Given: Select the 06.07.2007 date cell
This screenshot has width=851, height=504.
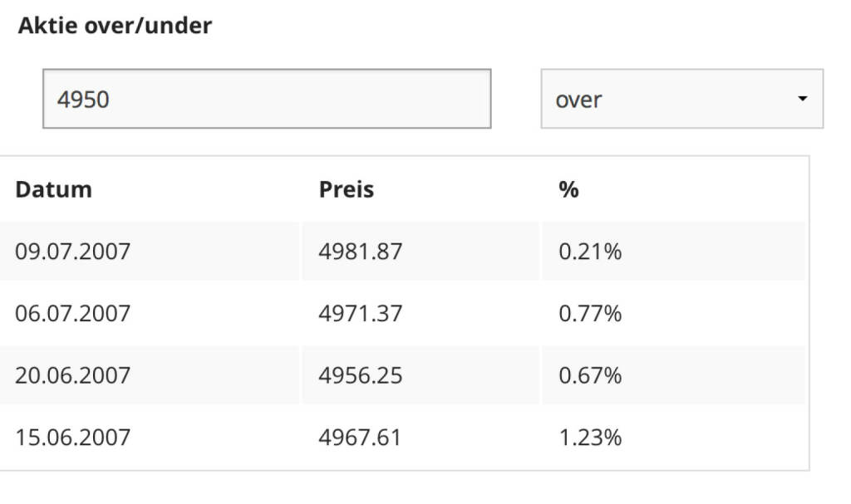Looking at the screenshot, I should [73, 313].
